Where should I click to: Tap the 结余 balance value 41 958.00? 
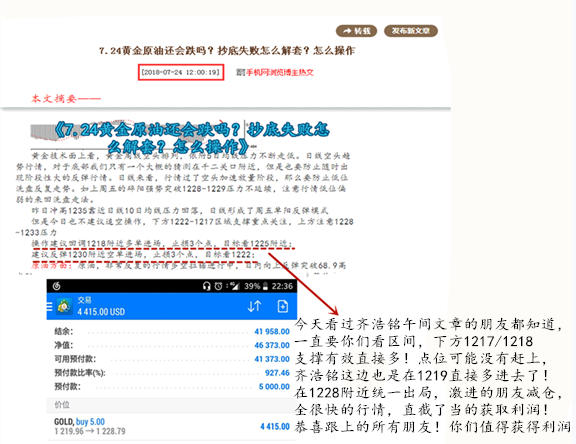tap(272, 331)
